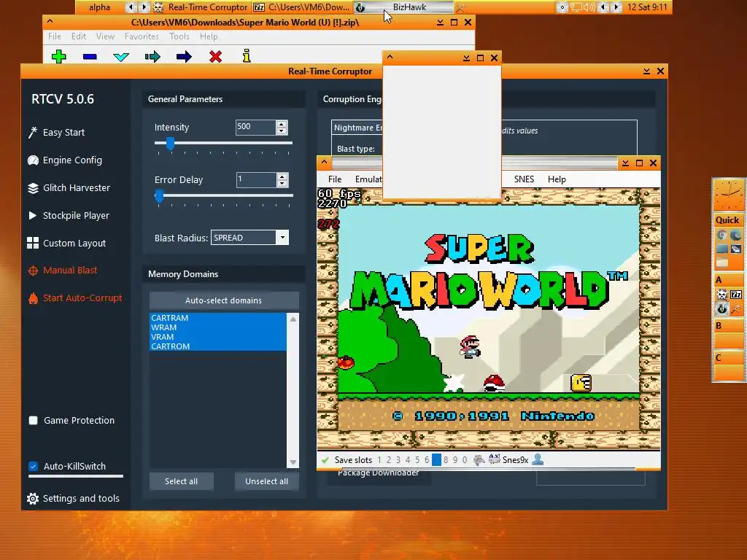
Task: Open Easy Start in RTCV sidebar
Action: pos(57,133)
